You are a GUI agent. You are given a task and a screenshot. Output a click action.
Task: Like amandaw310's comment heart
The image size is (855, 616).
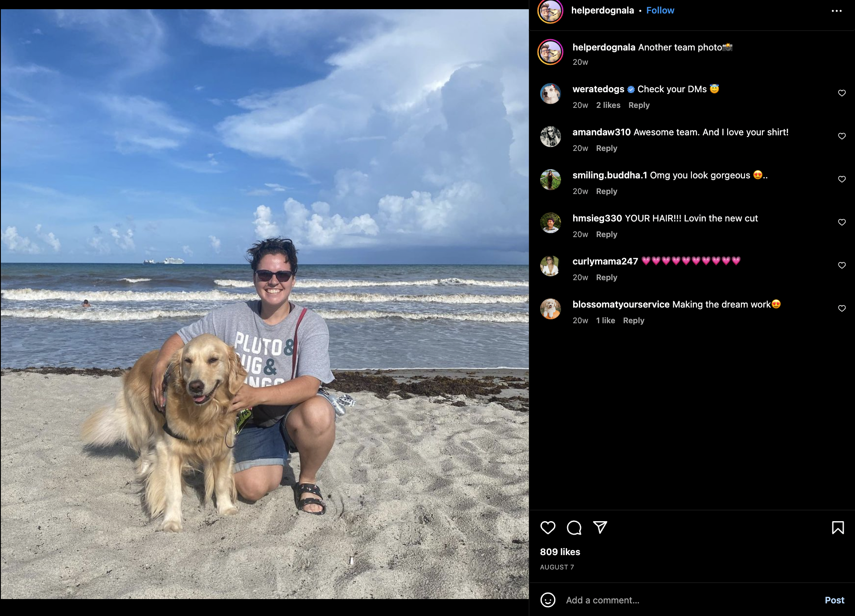[x=842, y=136]
